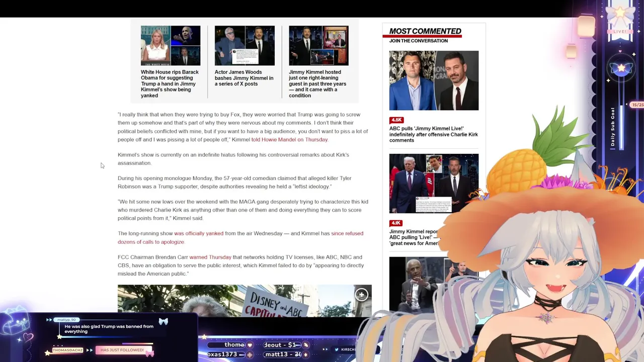
Task: Open 'ABC pulls Jimmy Kimmel Live! indefinitely' headline
Action: [434, 134]
